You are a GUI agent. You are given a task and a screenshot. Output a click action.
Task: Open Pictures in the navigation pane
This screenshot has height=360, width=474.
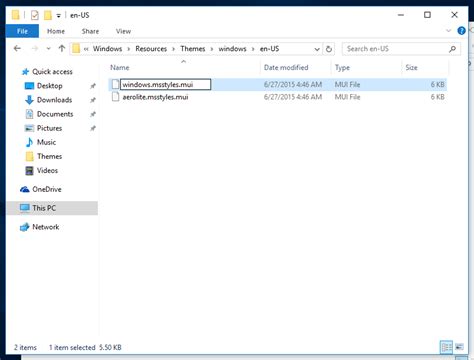click(49, 128)
